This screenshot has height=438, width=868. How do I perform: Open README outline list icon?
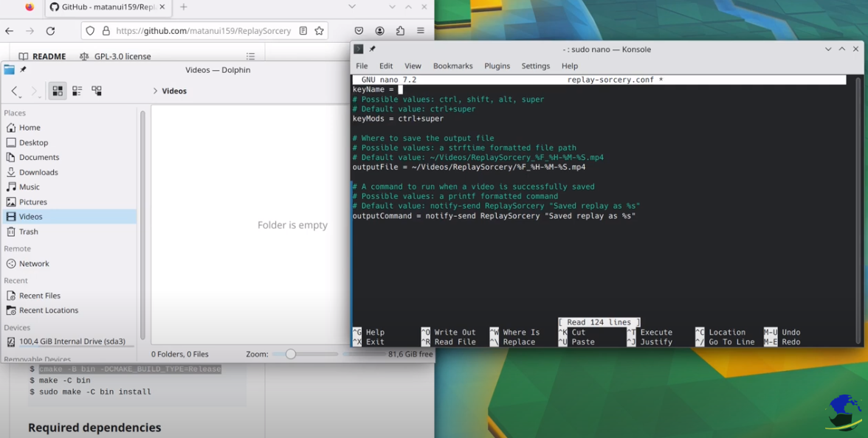pyautogui.click(x=250, y=56)
